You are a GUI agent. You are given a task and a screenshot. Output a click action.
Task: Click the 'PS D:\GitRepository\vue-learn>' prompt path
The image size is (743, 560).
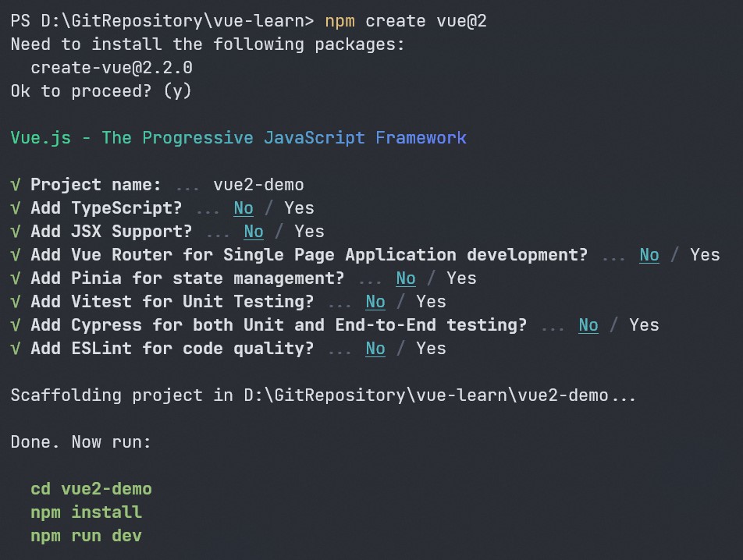click(x=162, y=21)
